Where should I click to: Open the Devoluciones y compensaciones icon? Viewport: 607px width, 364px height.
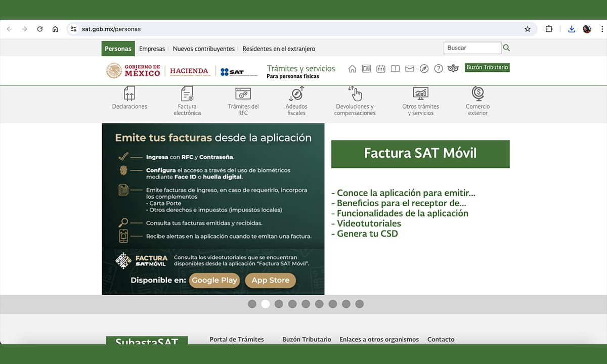click(x=355, y=94)
